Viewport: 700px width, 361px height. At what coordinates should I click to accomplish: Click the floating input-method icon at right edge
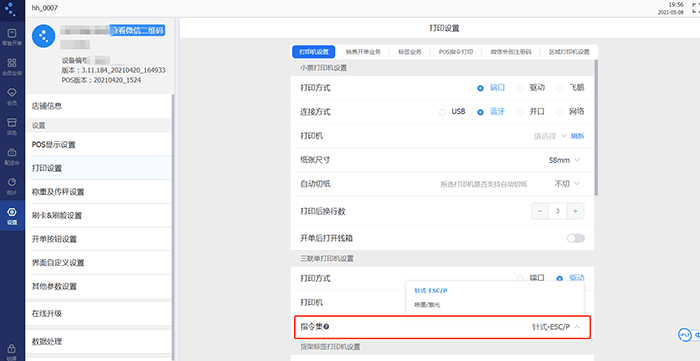pos(685,335)
